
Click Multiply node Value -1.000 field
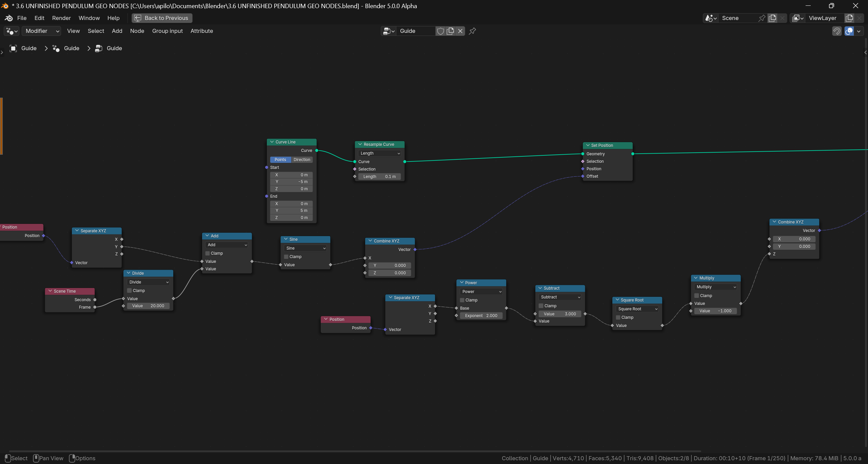[x=715, y=311]
